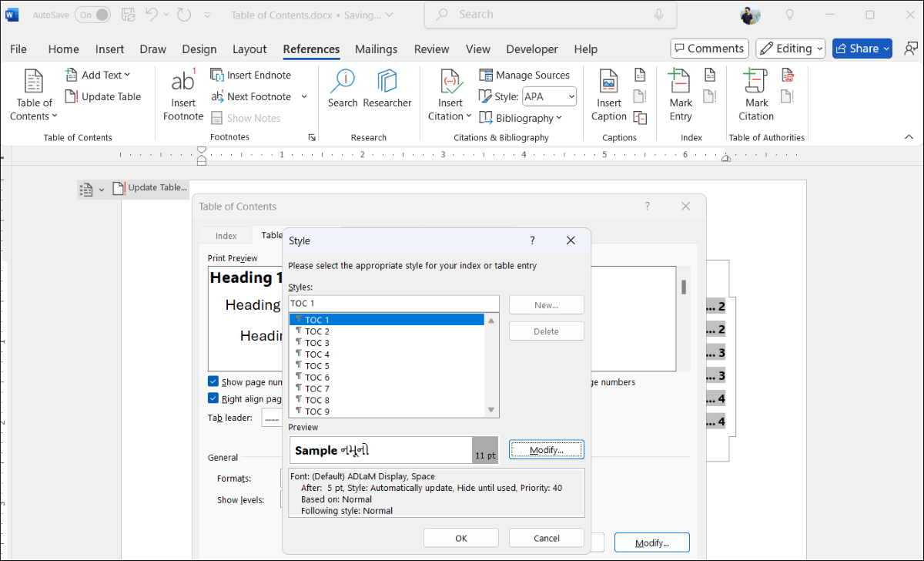This screenshot has width=924, height=561.
Task: Click the lightbulb icon in title bar
Action: [x=789, y=15]
